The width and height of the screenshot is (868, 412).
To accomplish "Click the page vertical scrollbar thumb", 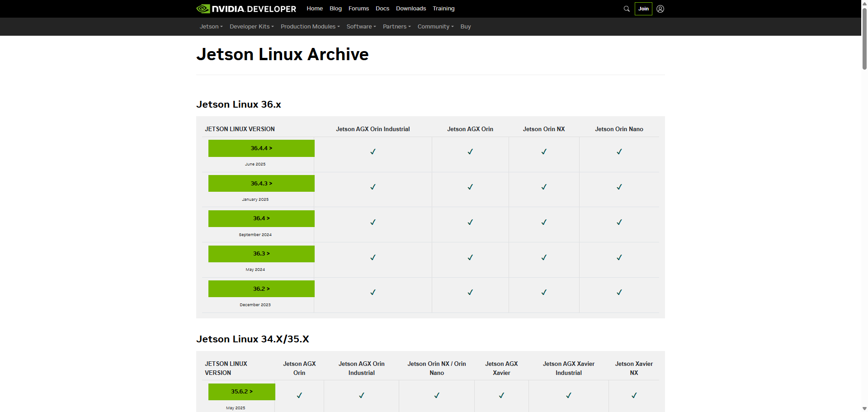I will tap(864, 38).
